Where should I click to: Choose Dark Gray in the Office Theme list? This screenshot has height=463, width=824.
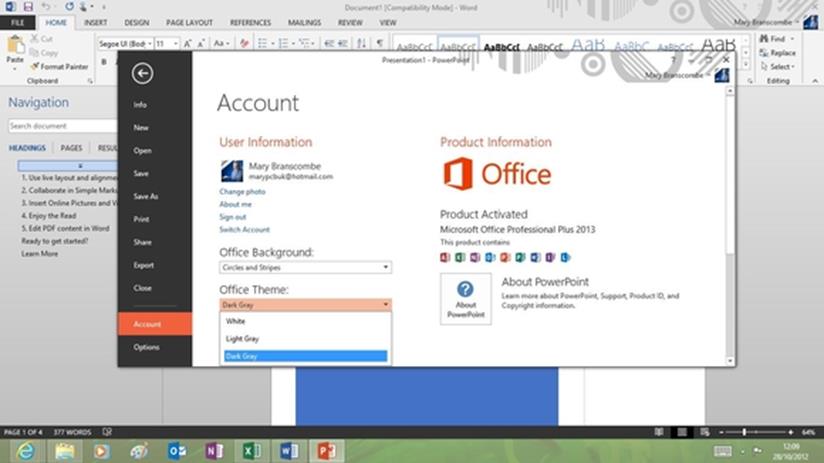tap(305, 356)
